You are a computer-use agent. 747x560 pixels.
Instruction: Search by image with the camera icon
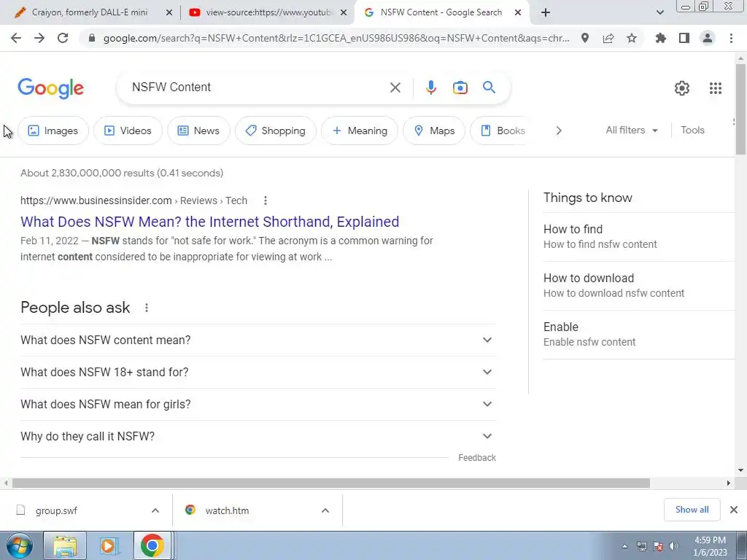[460, 87]
